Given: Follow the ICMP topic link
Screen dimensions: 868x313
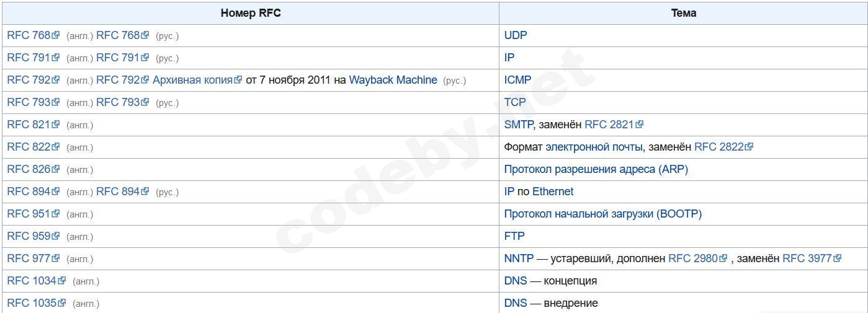Looking at the screenshot, I should coord(517,80).
